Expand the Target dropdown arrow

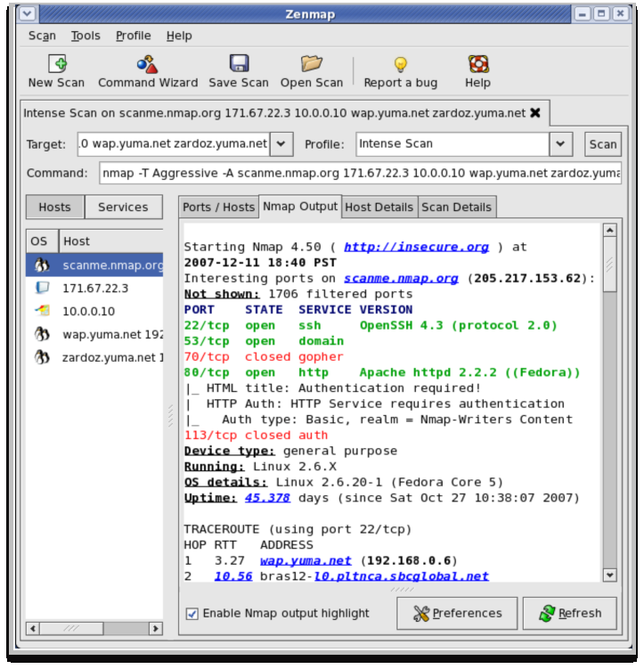281,144
